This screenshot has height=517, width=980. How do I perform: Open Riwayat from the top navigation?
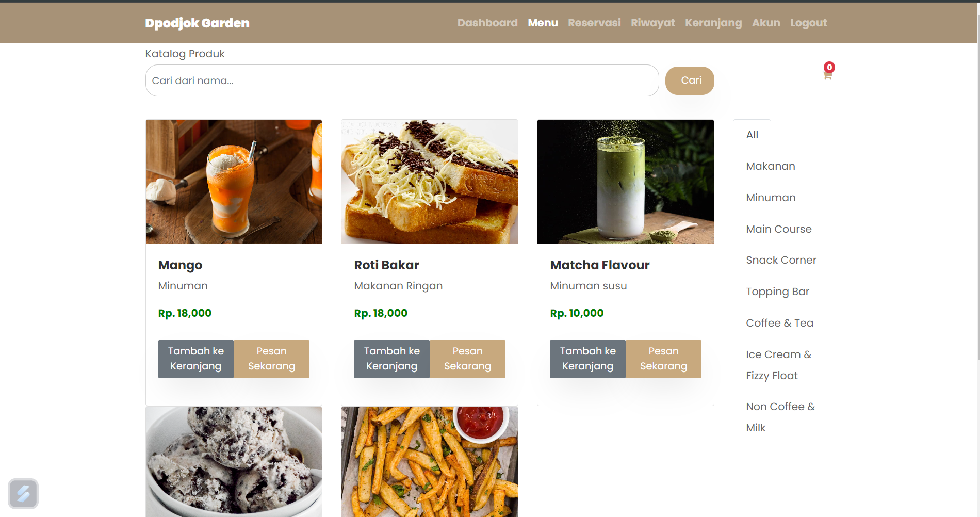pyautogui.click(x=652, y=23)
